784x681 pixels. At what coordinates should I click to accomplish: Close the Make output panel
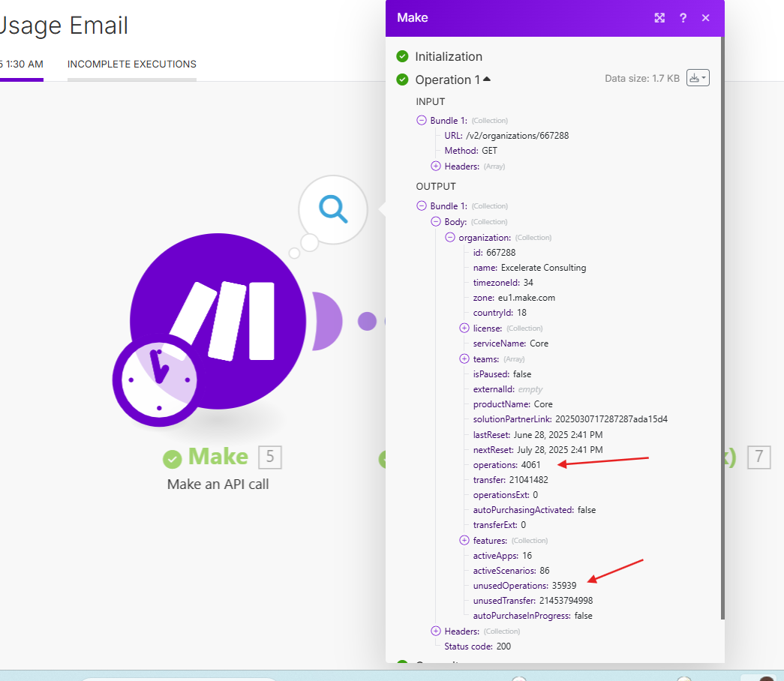click(x=705, y=18)
